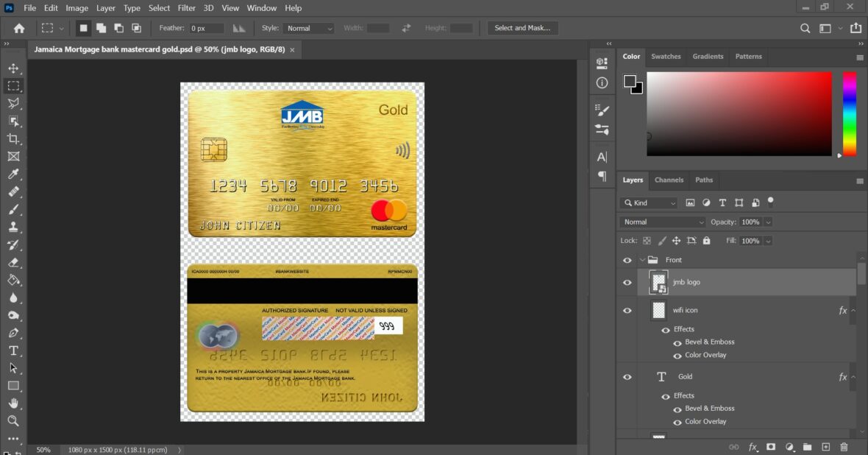Switch to the Gradients tab

pyautogui.click(x=708, y=57)
